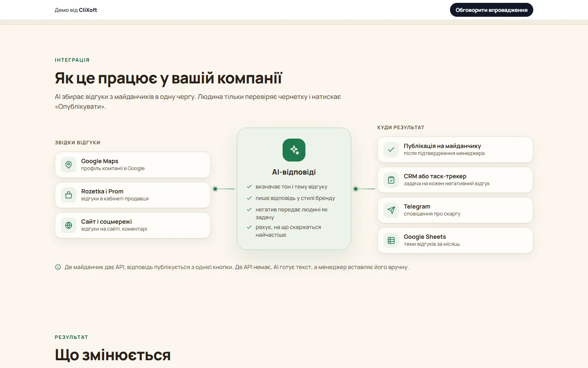
Task: Click the right connector dot beside the AI card
Action: [356, 188]
